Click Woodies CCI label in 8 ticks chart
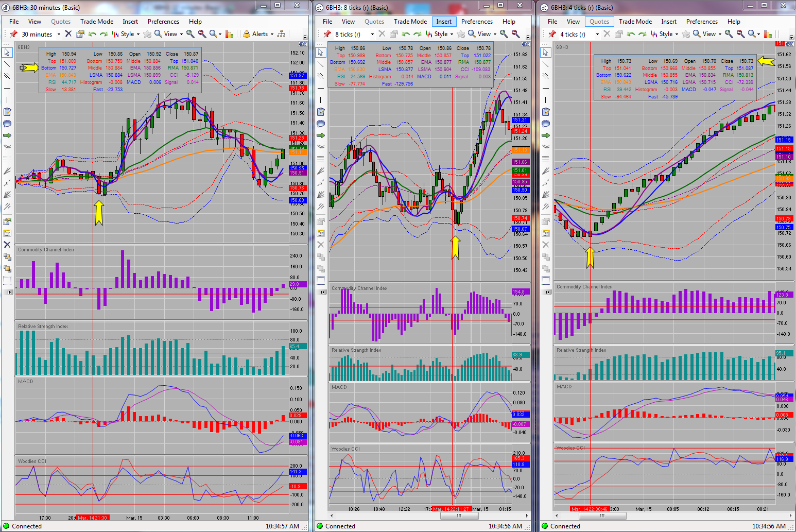Screen dimensions: 796x532 (345, 449)
